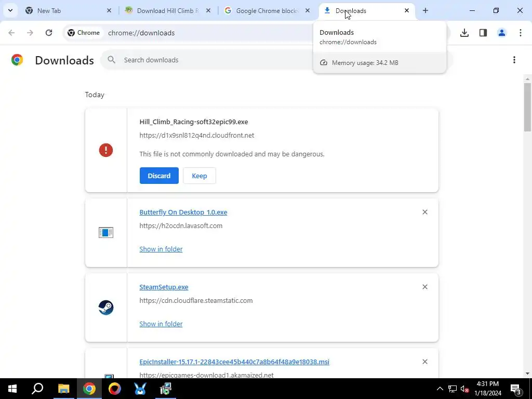Switch to Download Hill Climb Racing tab
This screenshot has height=399, width=532.
point(168,10)
